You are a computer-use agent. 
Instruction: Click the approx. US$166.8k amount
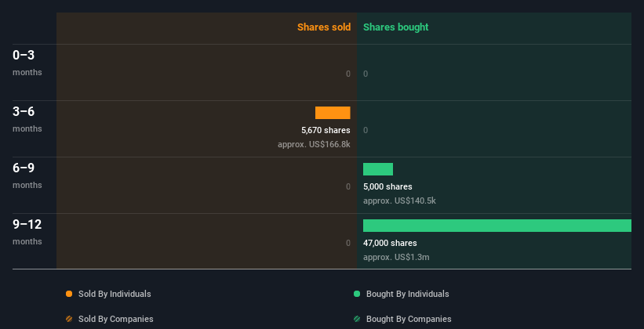pyautogui.click(x=314, y=144)
